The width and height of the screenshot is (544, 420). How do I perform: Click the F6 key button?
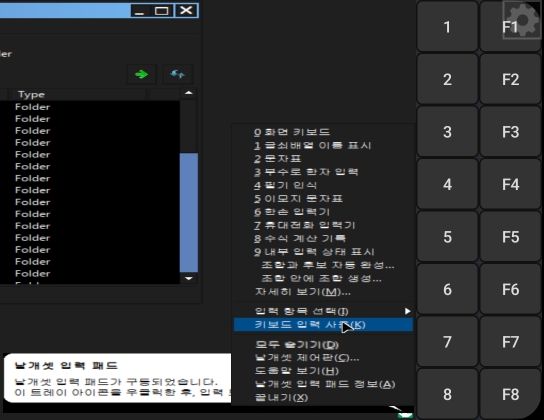pos(510,289)
